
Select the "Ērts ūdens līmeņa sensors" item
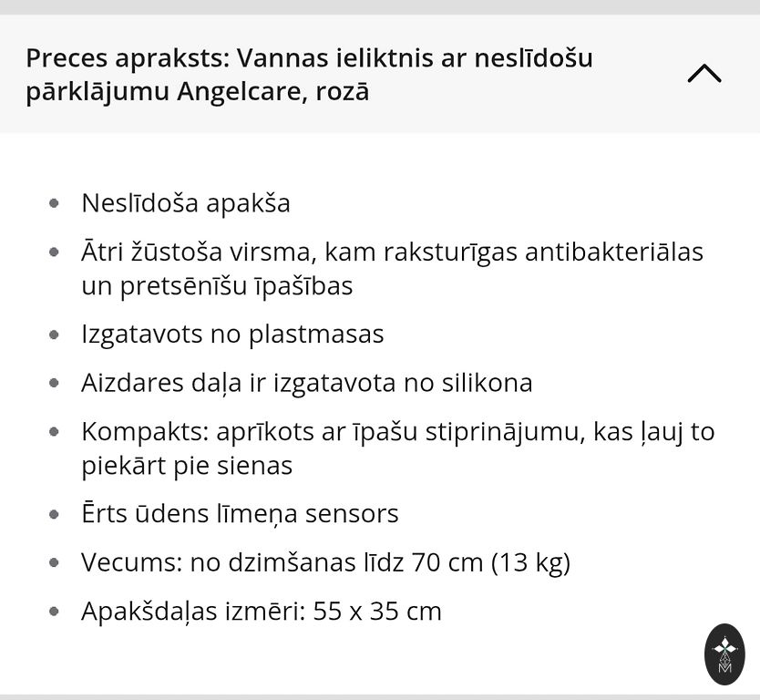pos(240,513)
